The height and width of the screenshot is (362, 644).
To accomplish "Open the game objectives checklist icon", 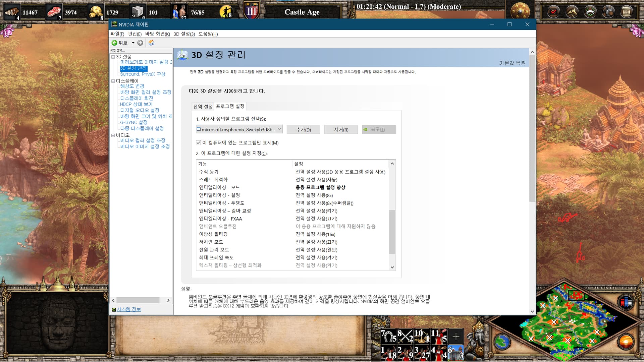I will tap(553, 12).
